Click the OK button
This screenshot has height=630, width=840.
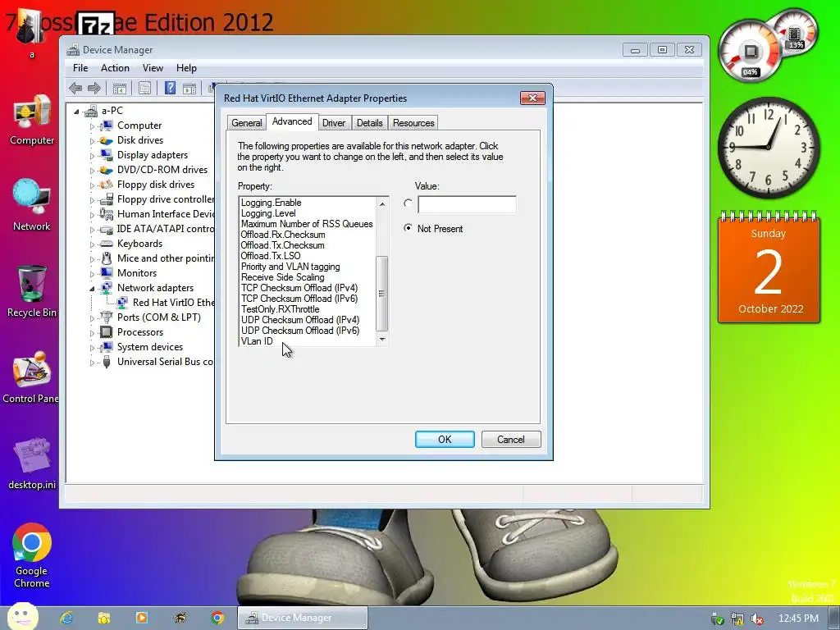[x=445, y=440]
